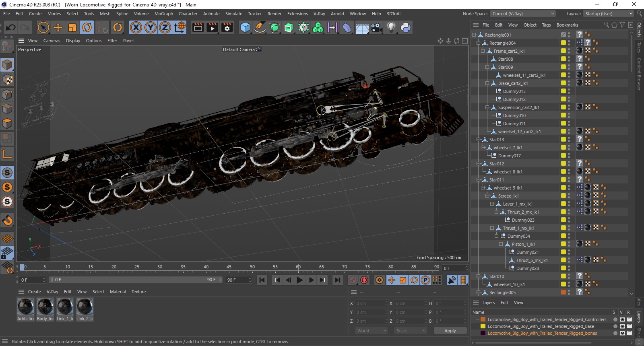This screenshot has width=644, height=346.
Task: Toggle solo for Rigged_Base layer
Action: (615, 326)
